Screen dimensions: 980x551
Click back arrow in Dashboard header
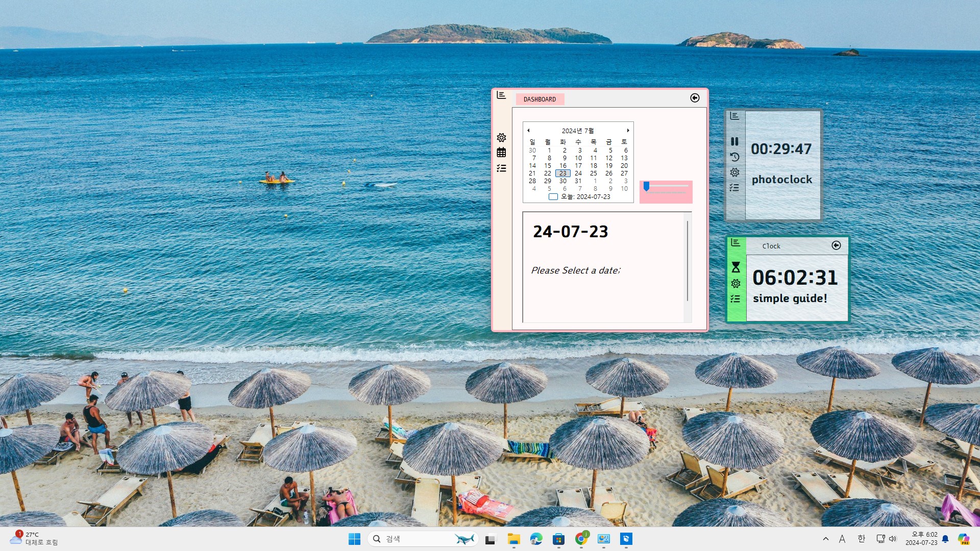tap(695, 98)
